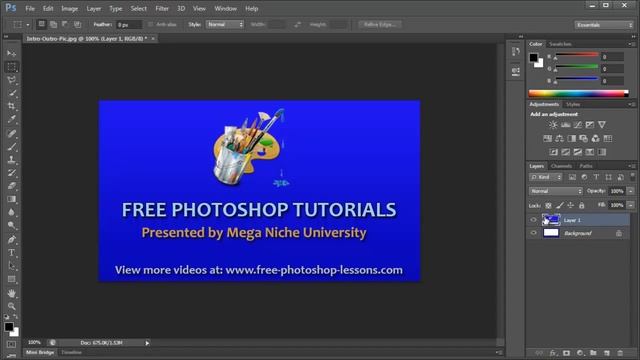Screen dimensions: 640x360
Task: Add a Levels adjustment
Action: [566, 125]
